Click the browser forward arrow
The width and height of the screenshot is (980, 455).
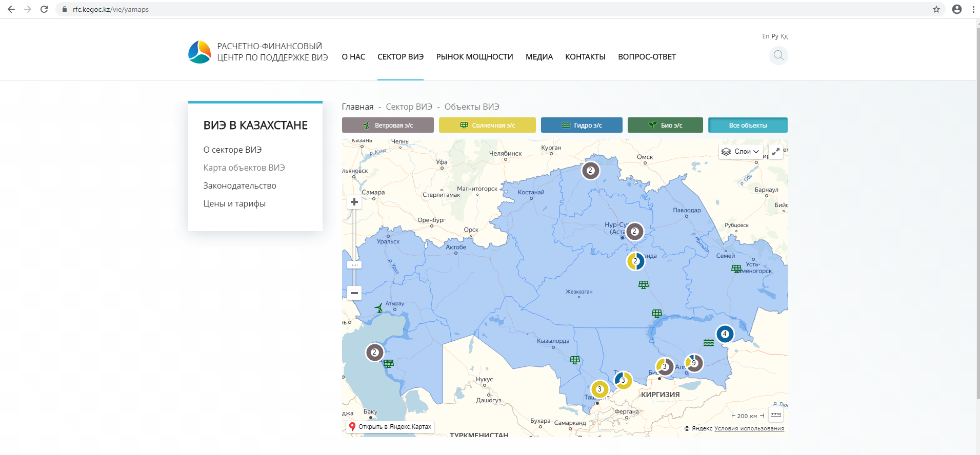(x=28, y=9)
